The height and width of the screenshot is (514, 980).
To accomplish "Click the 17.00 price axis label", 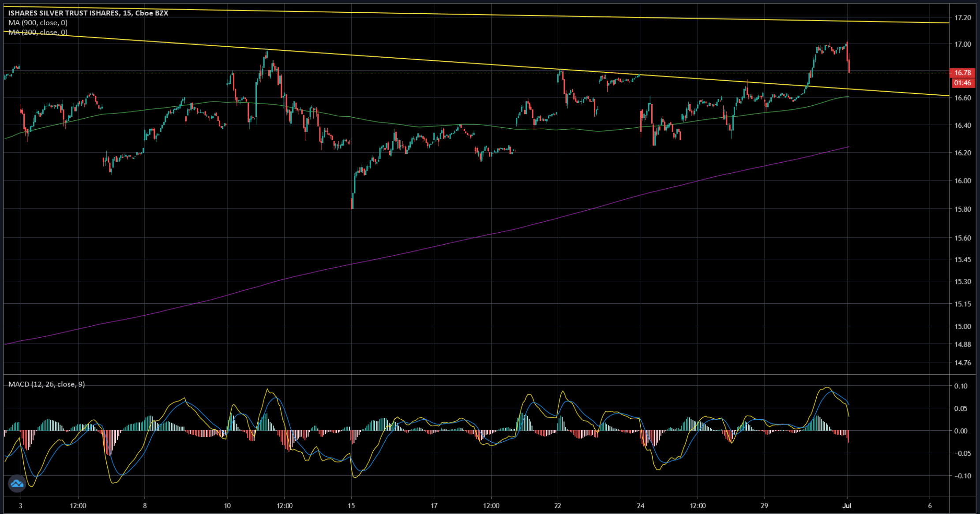I will point(962,44).
